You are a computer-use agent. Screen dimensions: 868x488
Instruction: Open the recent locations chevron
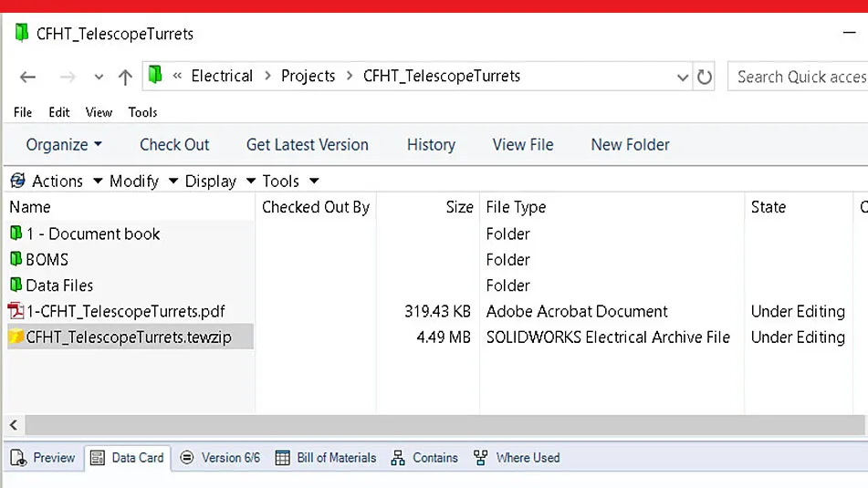click(99, 77)
